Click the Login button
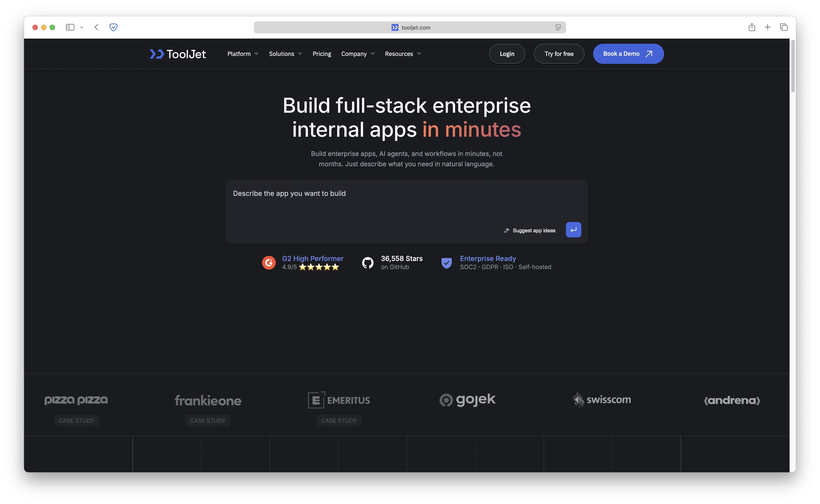The width and height of the screenshot is (820, 504). [x=507, y=54]
